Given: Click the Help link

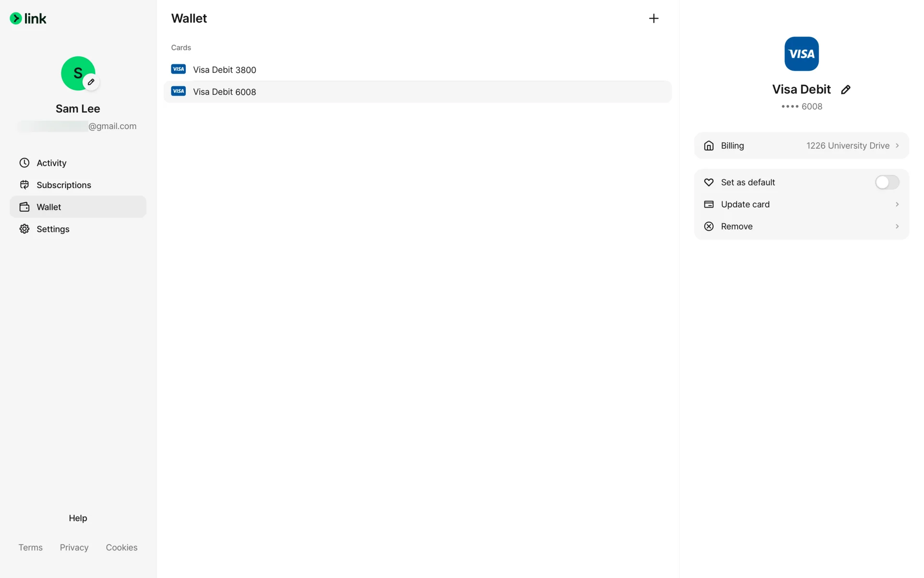Looking at the screenshot, I should pyautogui.click(x=77, y=518).
